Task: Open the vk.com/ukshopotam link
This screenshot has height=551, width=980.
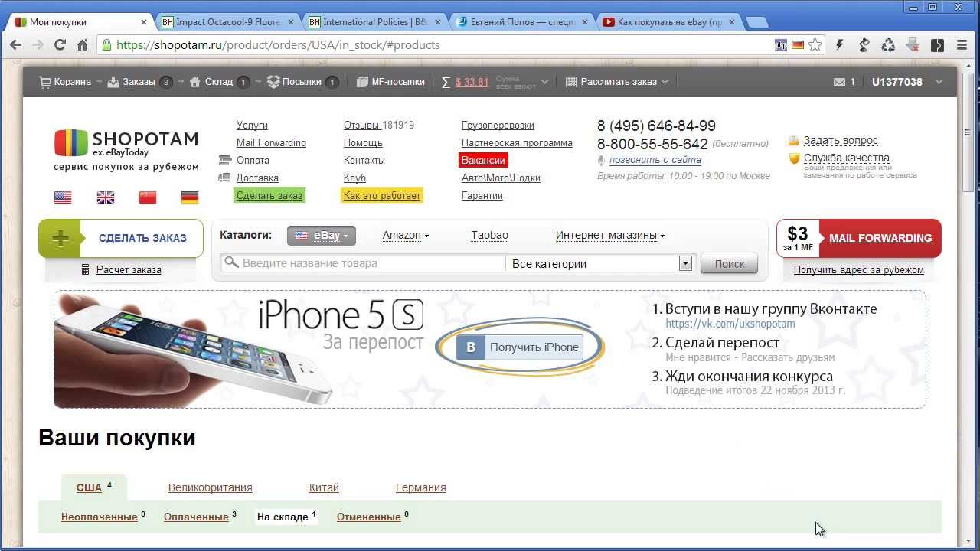Action: [730, 324]
